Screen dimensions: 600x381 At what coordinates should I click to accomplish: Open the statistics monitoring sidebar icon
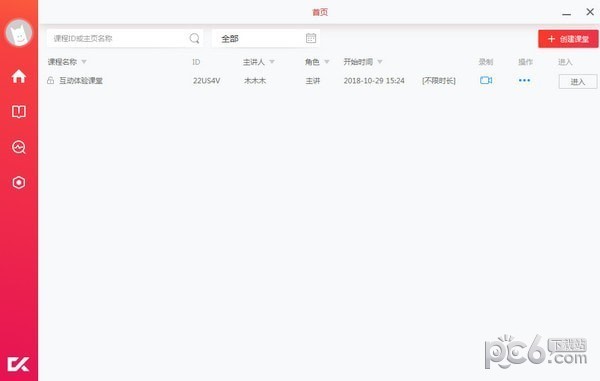click(x=19, y=147)
